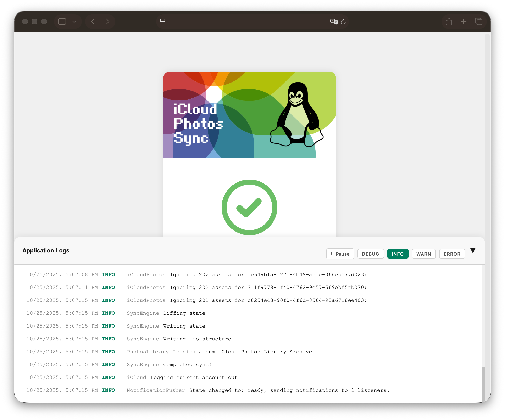Screen dimensions: 505x420
Task: Toggle the INFO log level filter
Action: click(x=398, y=254)
